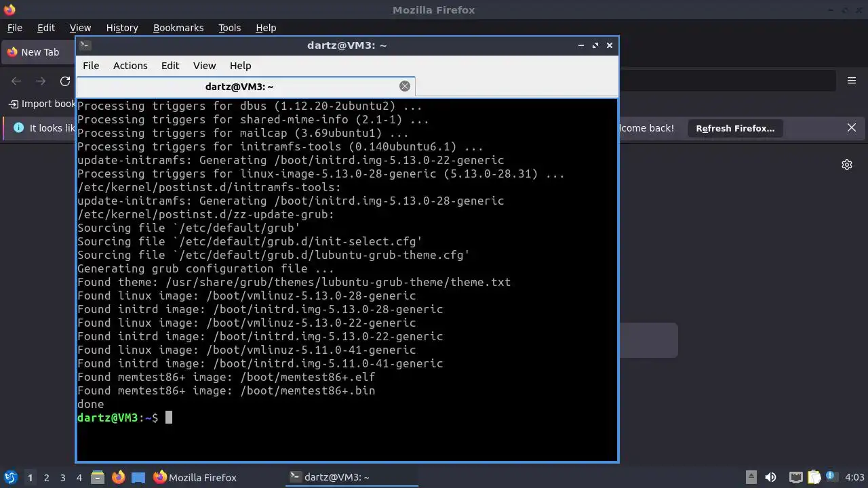Open the terminal Actions menu
The width and height of the screenshot is (868, 488).
(x=130, y=66)
